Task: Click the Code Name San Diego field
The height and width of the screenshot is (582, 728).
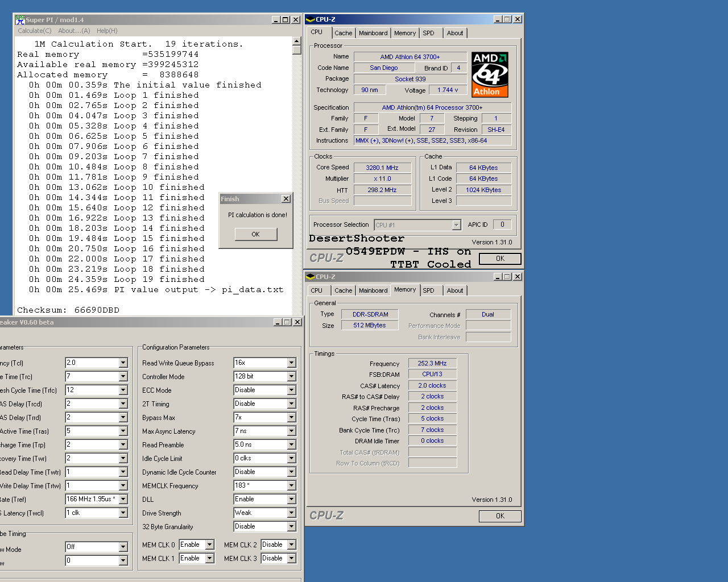Action: click(384, 68)
